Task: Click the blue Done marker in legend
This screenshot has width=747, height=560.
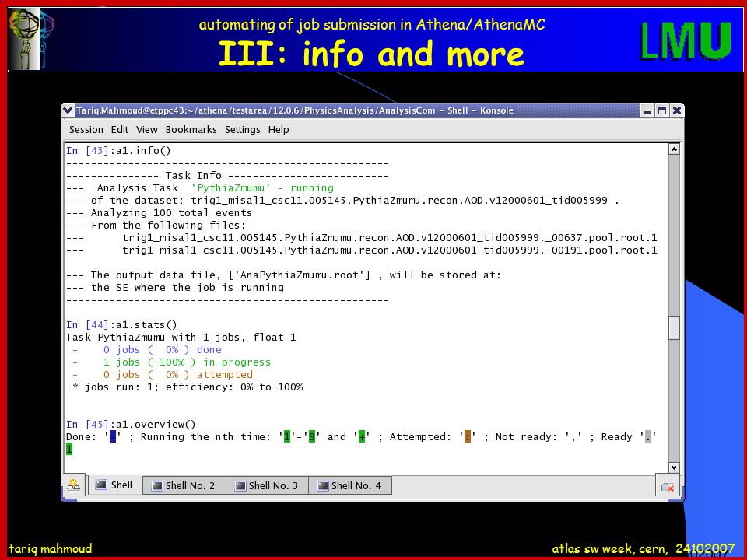Action: point(113,436)
